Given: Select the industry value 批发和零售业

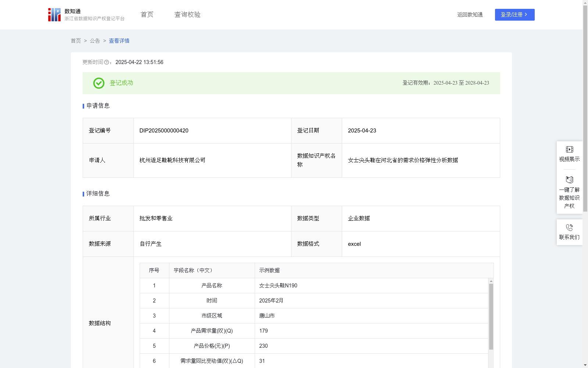Looking at the screenshot, I should click(x=156, y=219).
